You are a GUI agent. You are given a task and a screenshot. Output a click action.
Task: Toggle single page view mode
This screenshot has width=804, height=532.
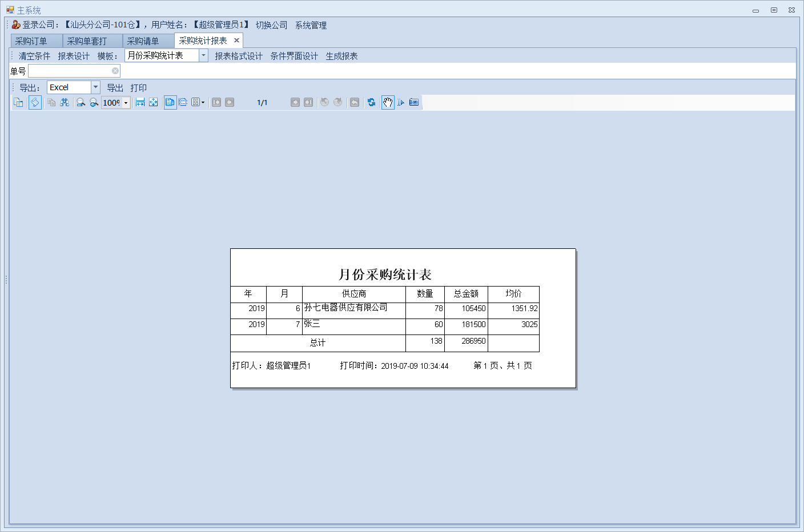click(170, 102)
